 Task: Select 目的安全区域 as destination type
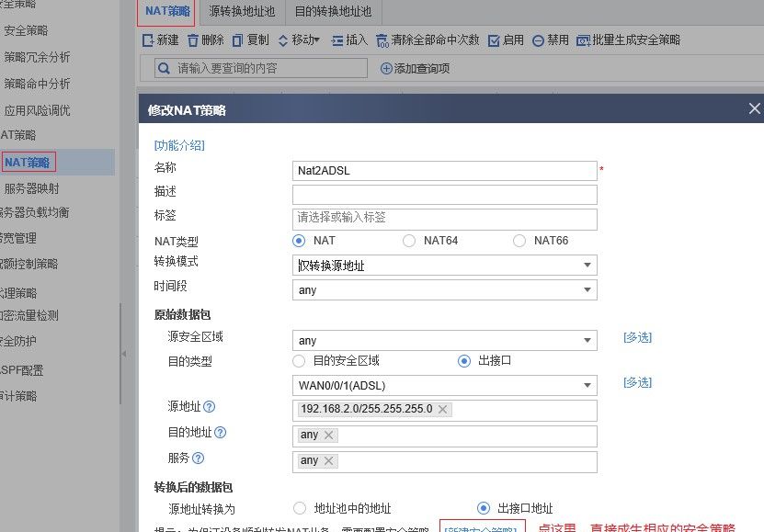point(298,360)
